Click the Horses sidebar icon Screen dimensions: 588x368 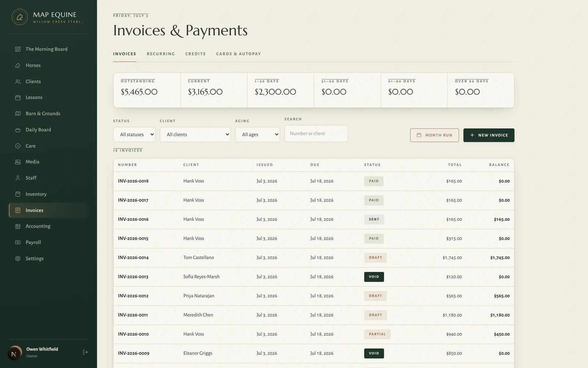click(x=18, y=65)
